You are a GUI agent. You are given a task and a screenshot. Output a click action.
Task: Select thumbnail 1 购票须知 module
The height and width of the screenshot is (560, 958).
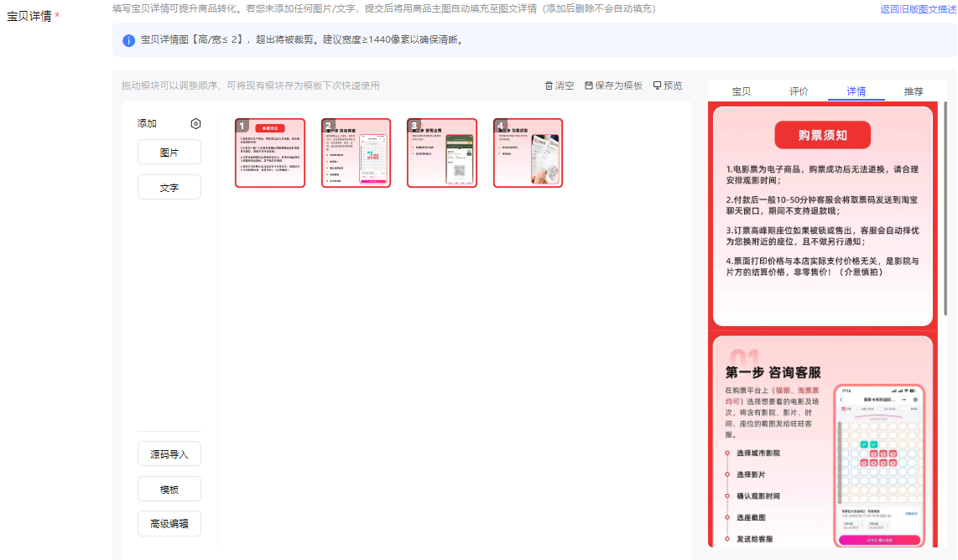(270, 153)
